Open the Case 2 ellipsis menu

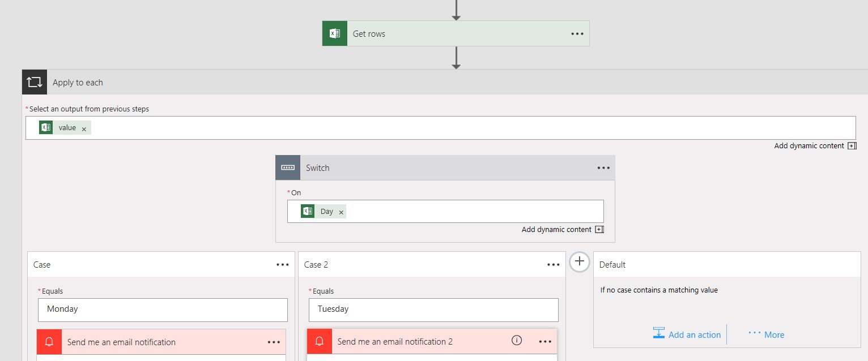click(x=554, y=265)
